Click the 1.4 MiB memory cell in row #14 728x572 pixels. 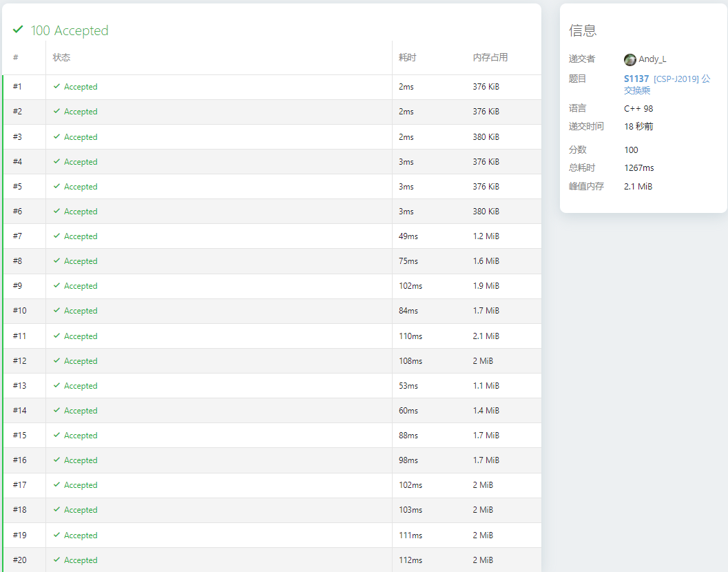(486, 411)
